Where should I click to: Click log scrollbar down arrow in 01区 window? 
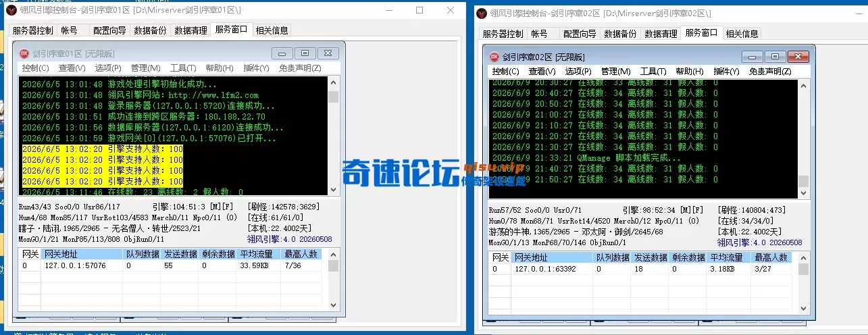[333, 190]
